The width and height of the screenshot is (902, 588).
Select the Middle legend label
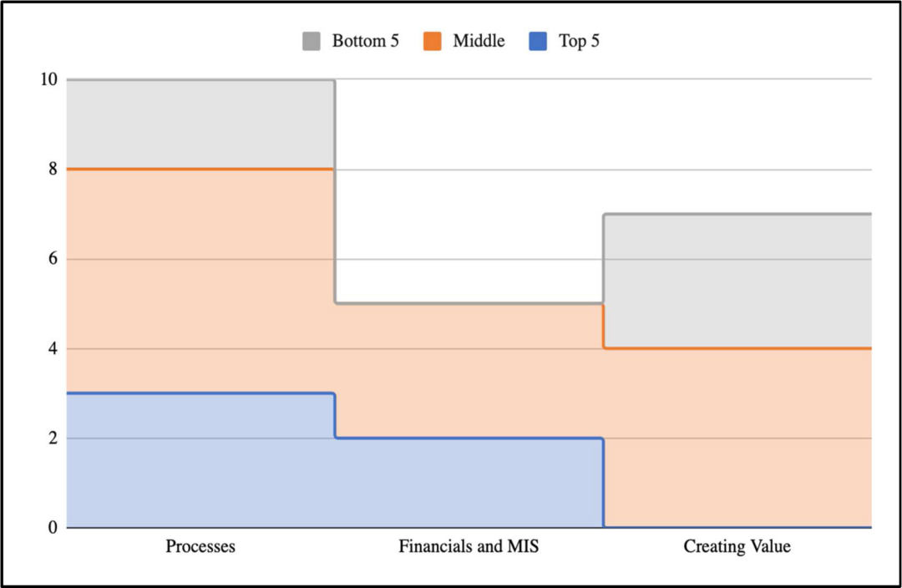[479, 42]
